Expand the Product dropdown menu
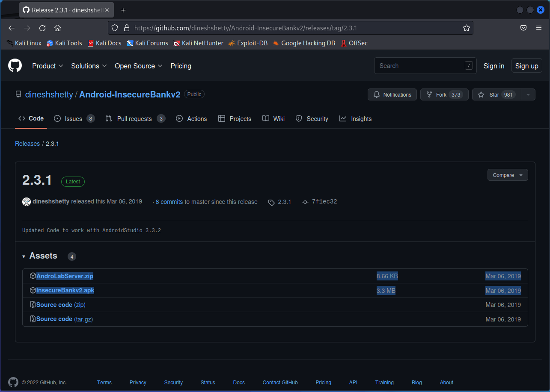Viewport: 550px width, 392px height. pos(48,66)
